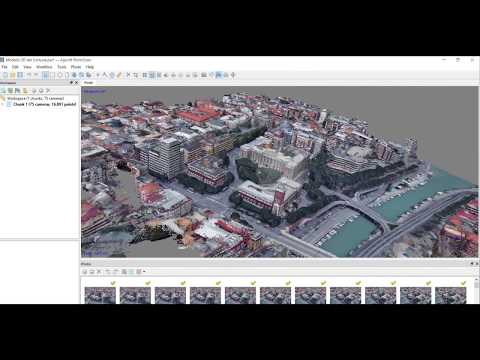Click the Redo arrow icon
Screen dimensions: 480x360
point(36,75)
